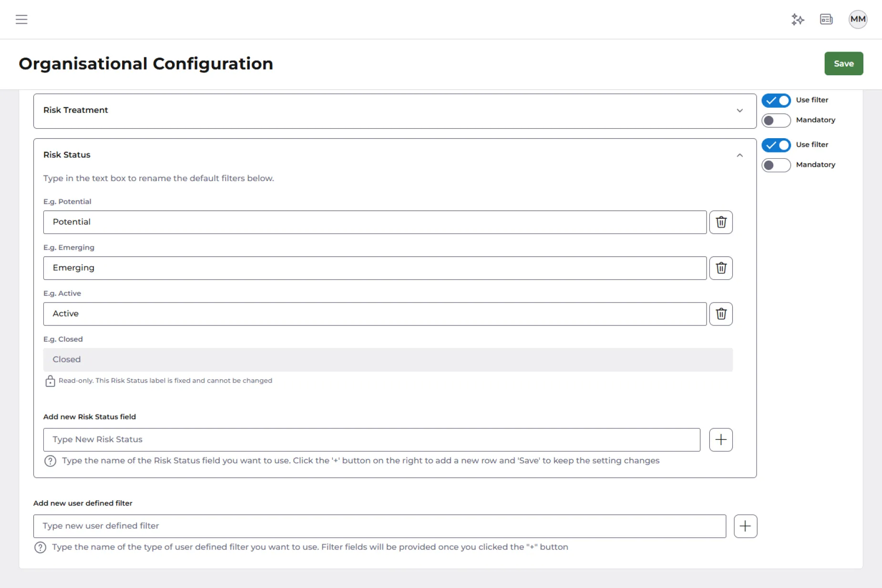Delete the Active risk status row
This screenshot has width=882, height=588.
click(x=721, y=314)
